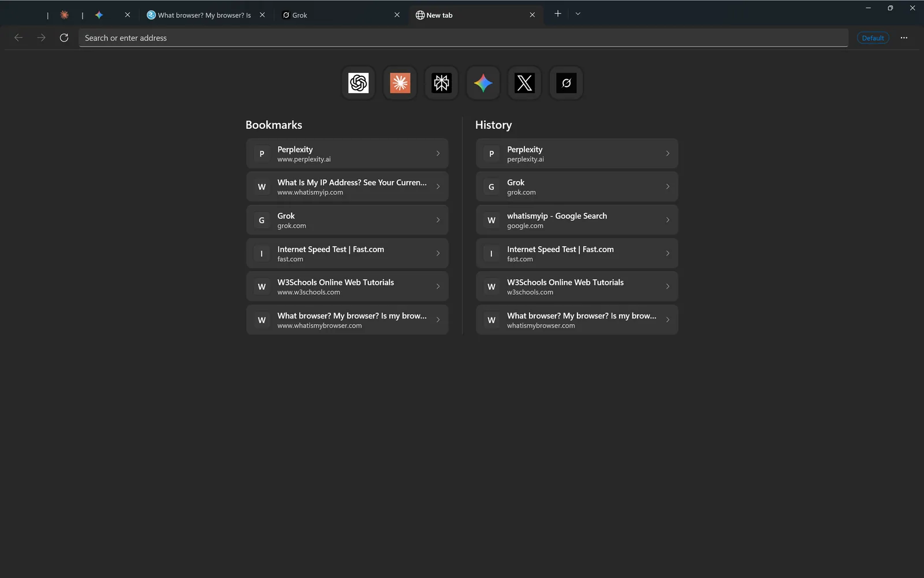Go forward with the forward arrow
This screenshot has height=578, width=924.
click(x=41, y=38)
